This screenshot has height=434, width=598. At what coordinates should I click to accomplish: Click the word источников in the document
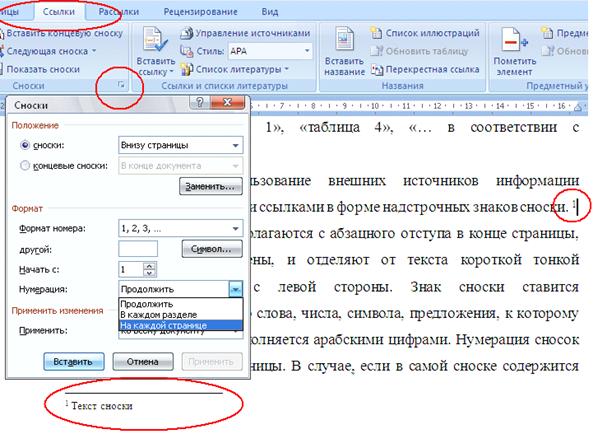point(440,180)
